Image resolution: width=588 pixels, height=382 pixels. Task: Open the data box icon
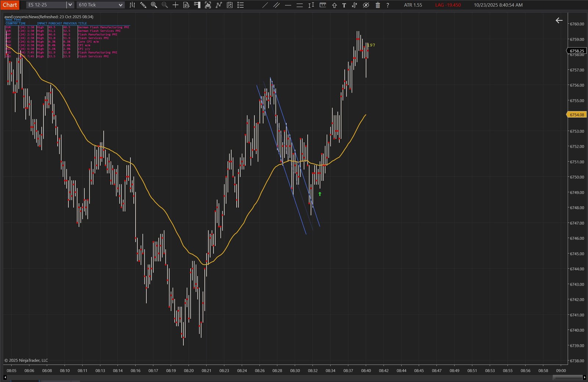[186, 5]
